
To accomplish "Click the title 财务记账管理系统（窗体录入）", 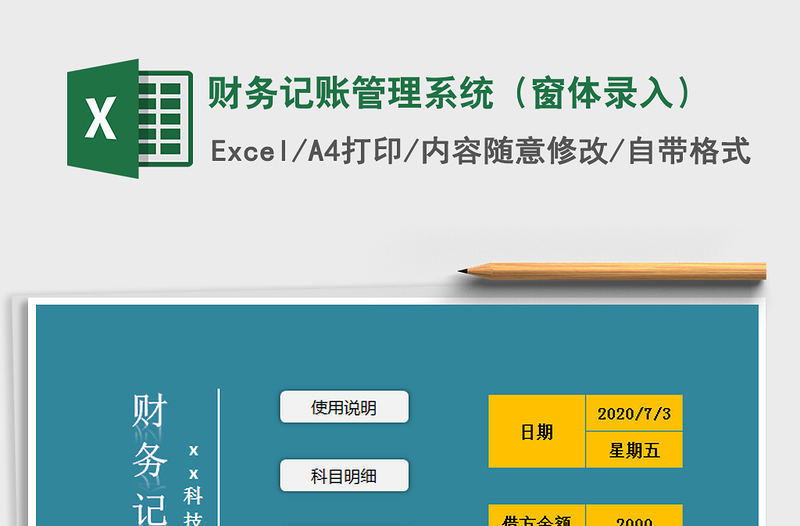I will pyautogui.click(x=450, y=93).
